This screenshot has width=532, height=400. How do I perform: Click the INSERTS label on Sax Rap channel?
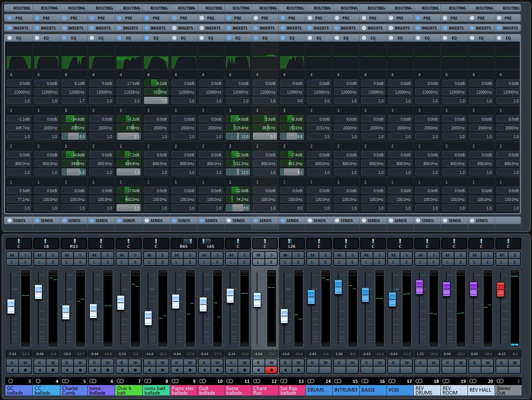(x=294, y=28)
